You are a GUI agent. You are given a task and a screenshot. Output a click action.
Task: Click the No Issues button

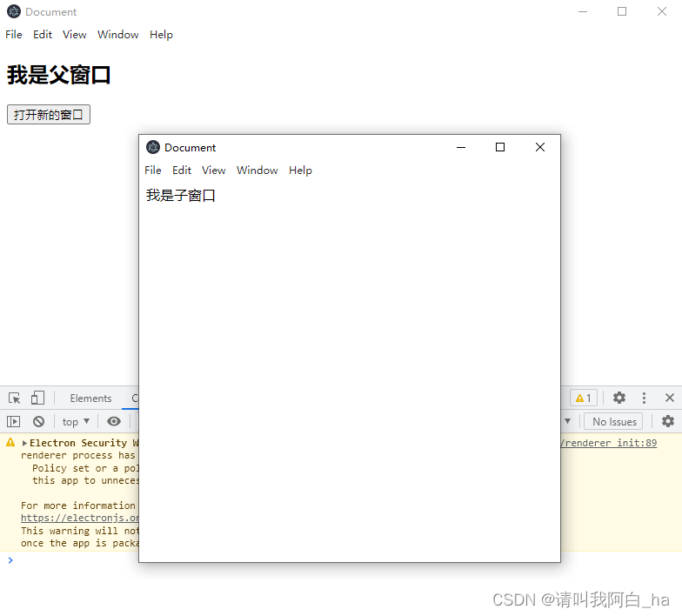coord(614,422)
